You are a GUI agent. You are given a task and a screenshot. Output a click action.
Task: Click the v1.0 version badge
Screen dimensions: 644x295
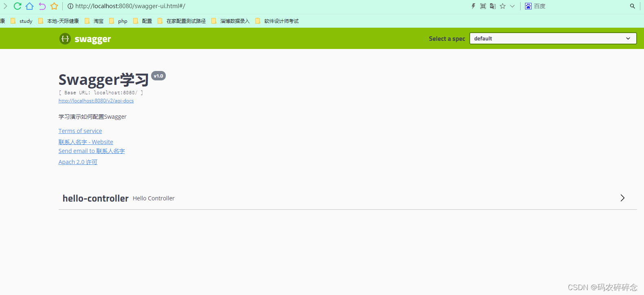point(158,76)
